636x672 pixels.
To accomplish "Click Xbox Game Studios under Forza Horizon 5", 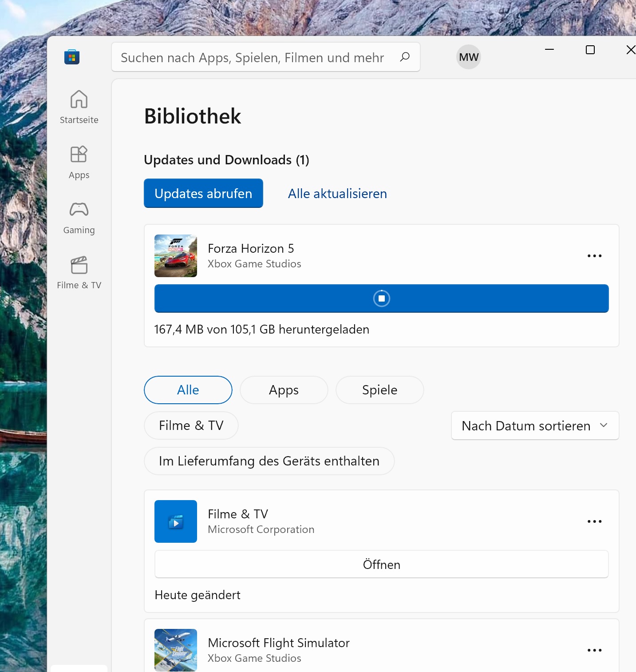I will [x=254, y=264].
